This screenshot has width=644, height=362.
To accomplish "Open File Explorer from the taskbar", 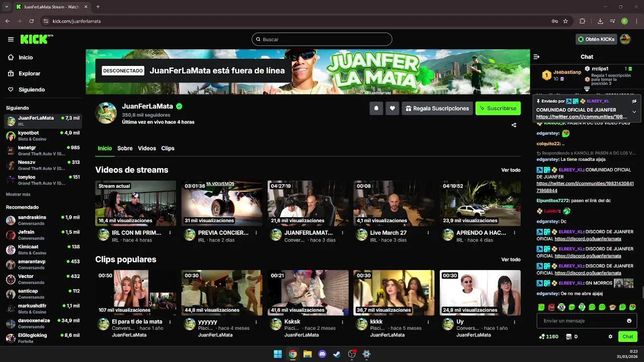I will pyautogui.click(x=307, y=354).
